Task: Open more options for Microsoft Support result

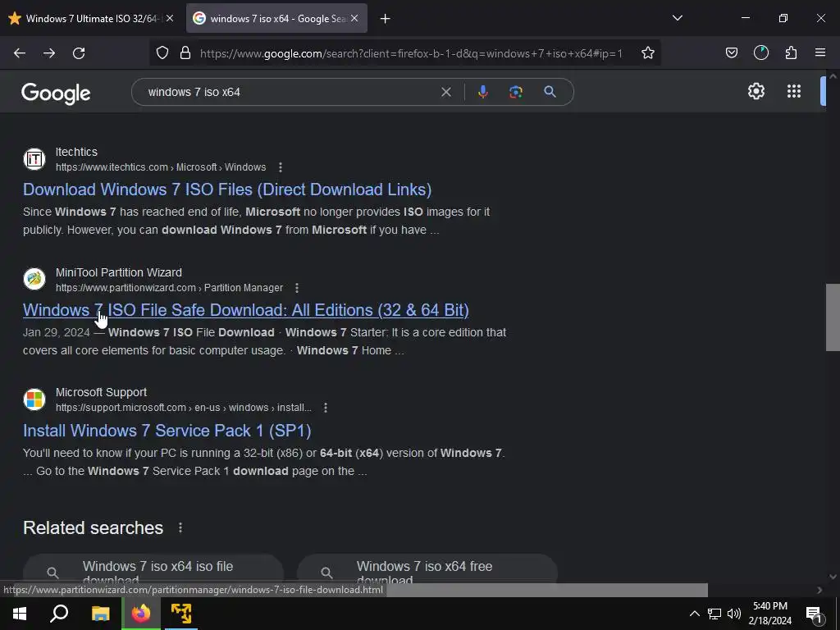Action: [x=325, y=408]
